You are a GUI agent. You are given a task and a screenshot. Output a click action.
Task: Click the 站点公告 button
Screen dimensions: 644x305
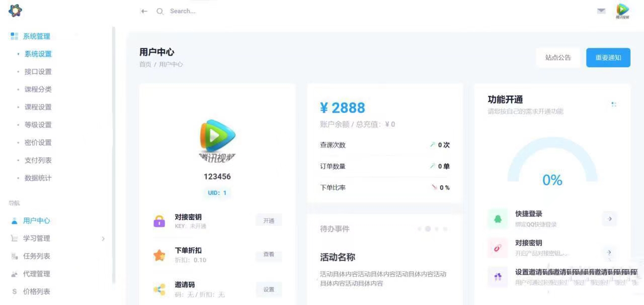point(558,58)
